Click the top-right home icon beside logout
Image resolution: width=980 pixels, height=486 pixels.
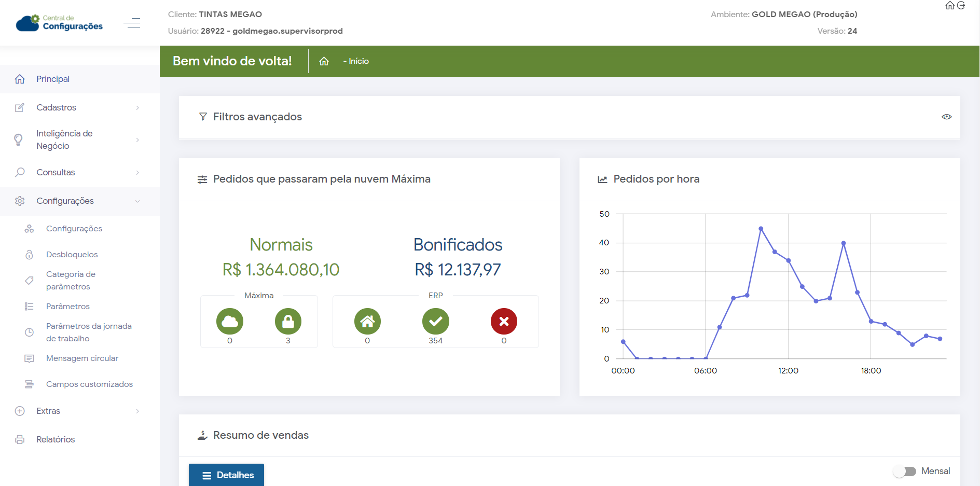[950, 6]
